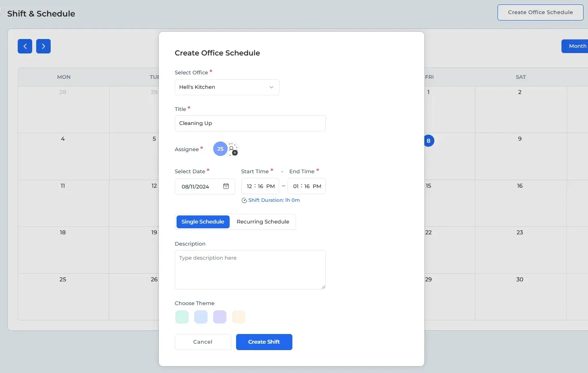This screenshot has height=373, width=588.
Task: Click the Saturday column header
Action: click(x=520, y=77)
